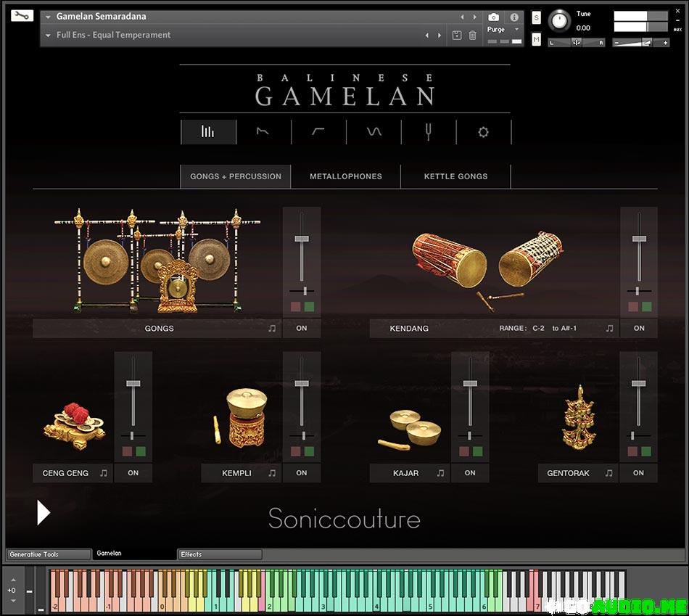
Task: Open the LFO wave page icon
Action: (x=374, y=132)
